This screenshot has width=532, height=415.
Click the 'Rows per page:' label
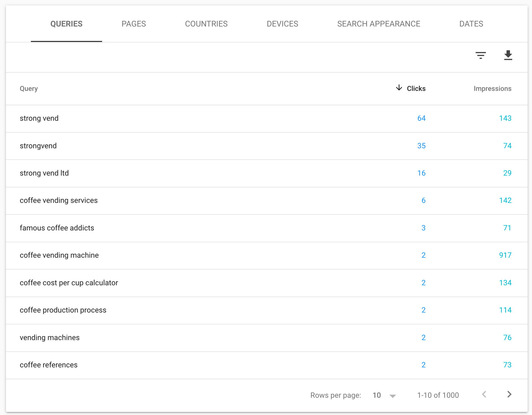336,395
